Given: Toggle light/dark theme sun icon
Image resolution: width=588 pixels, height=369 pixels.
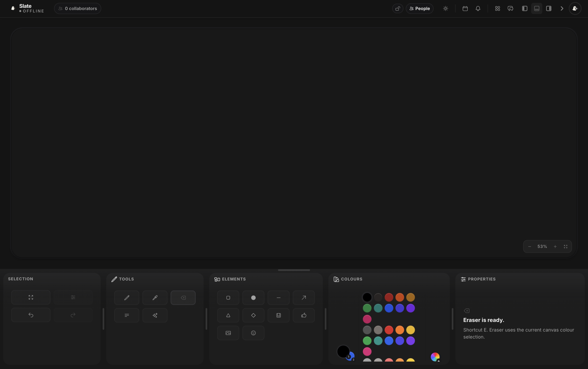Looking at the screenshot, I should point(445,9).
